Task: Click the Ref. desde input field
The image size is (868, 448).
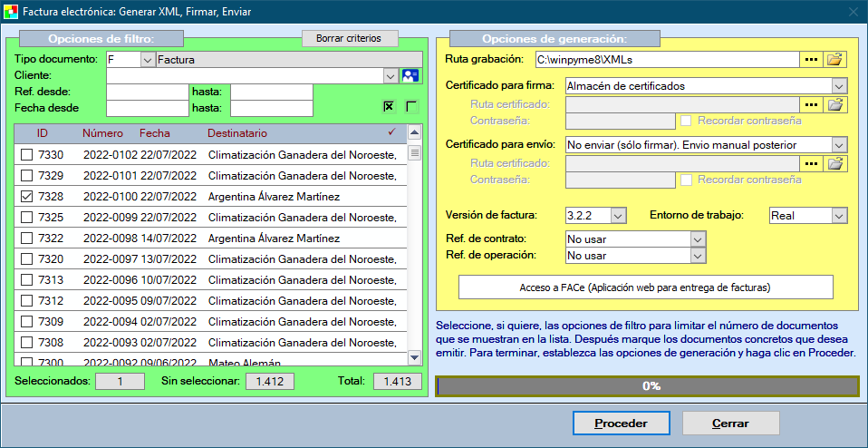Action: pyautogui.click(x=148, y=92)
